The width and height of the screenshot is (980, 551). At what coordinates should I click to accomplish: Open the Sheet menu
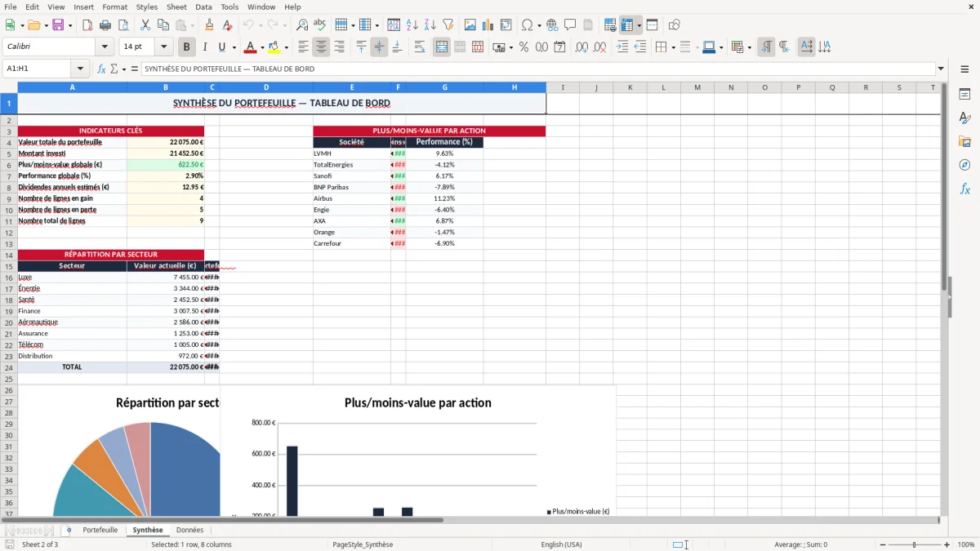pyautogui.click(x=176, y=7)
